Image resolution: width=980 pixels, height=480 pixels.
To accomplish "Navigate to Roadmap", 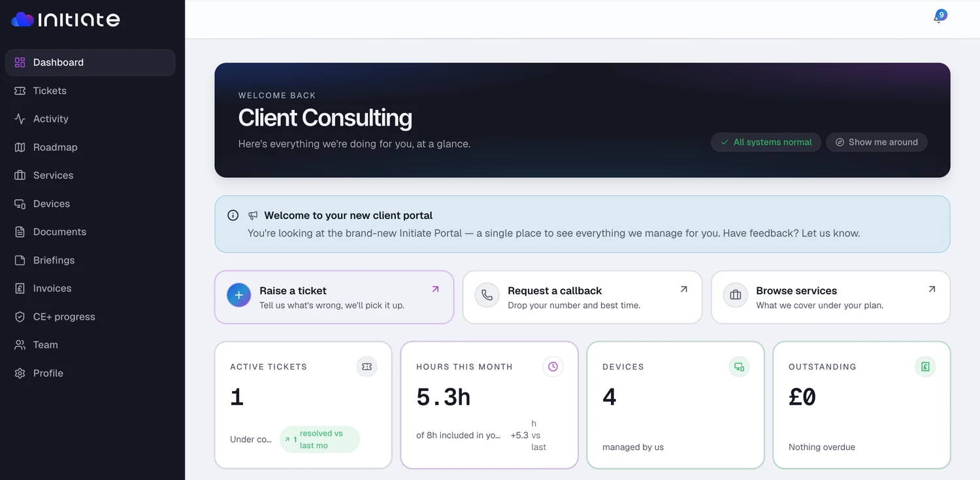I will 90,147.
